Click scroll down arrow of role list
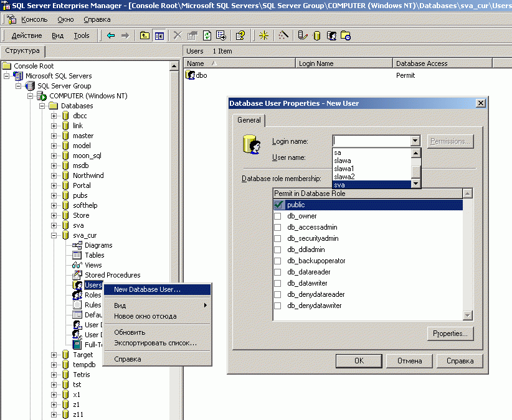The image size is (512, 420). point(468,315)
